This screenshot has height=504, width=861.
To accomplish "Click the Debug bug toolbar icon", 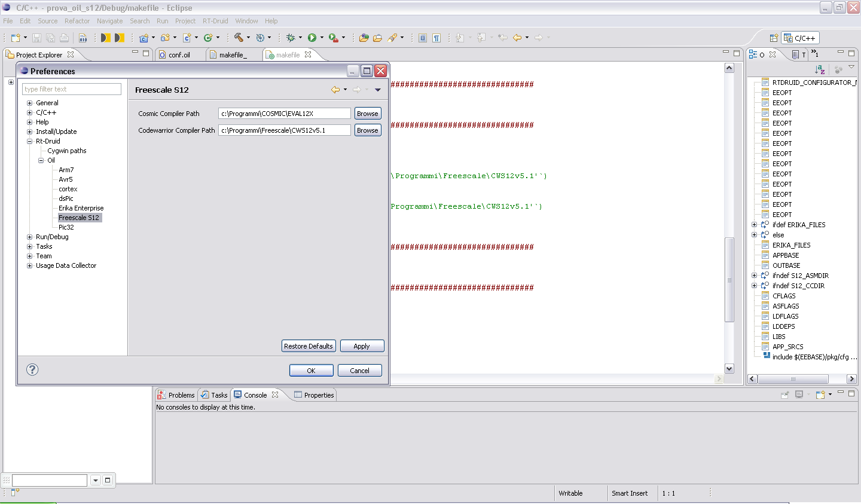I will [291, 38].
